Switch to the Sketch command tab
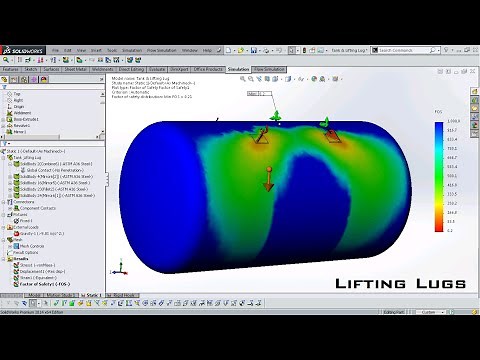This screenshot has height=360, width=480. point(31,69)
